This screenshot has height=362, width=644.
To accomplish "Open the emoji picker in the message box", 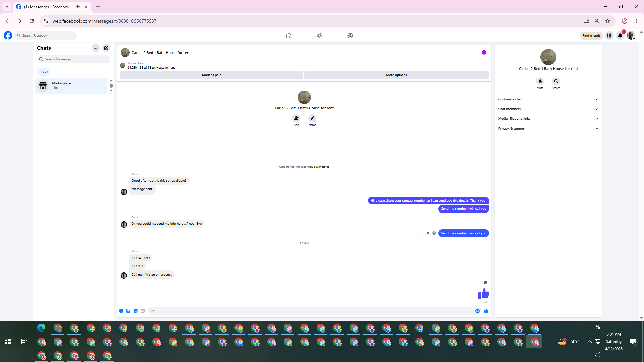I will click(477, 311).
